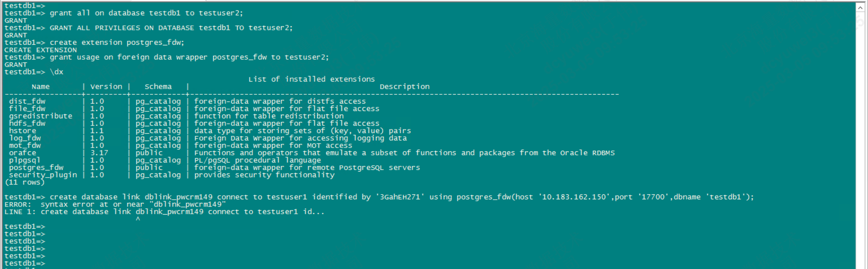868x269 pixels.
Task: Click the dist_fdw extension name
Action: click(x=27, y=101)
